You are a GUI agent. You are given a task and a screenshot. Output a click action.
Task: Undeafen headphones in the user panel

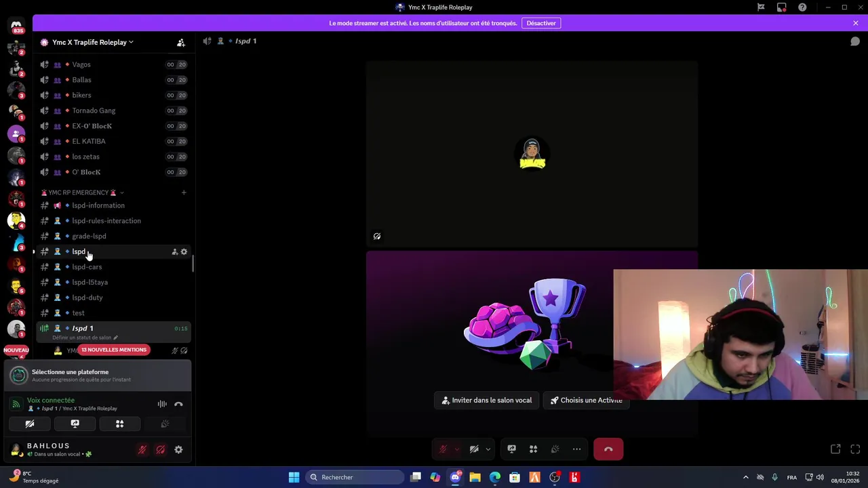click(x=161, y=450)
